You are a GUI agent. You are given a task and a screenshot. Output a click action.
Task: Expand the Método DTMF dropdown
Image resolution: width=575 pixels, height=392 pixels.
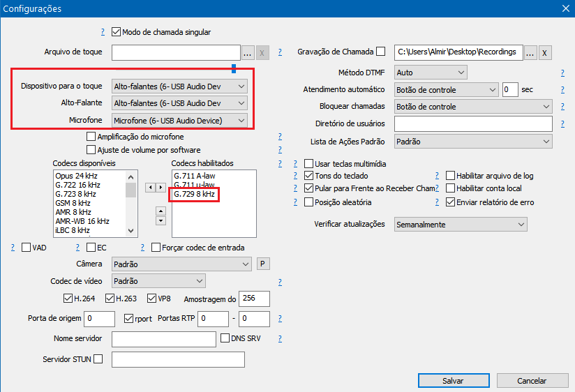coord(461,73)
